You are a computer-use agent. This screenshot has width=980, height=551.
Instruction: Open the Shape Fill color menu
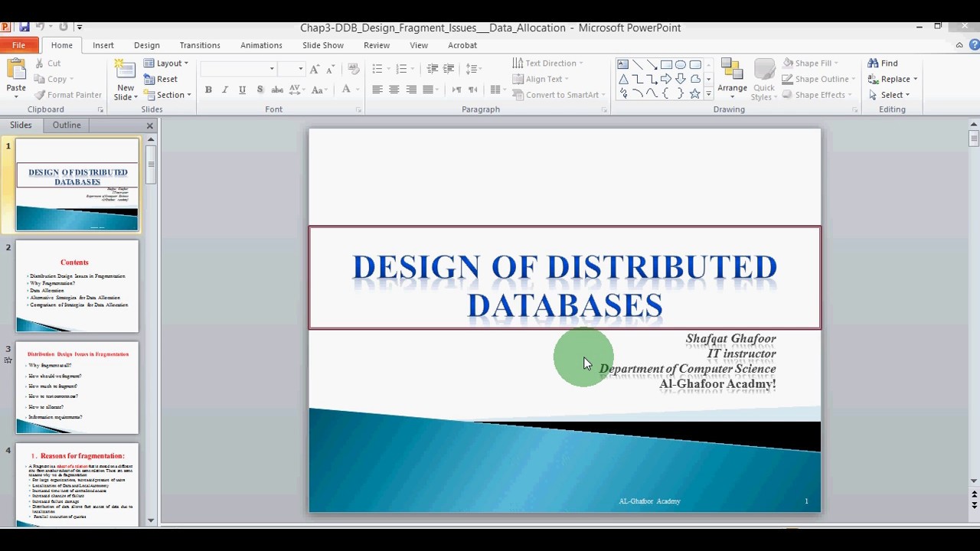(811, 64)
